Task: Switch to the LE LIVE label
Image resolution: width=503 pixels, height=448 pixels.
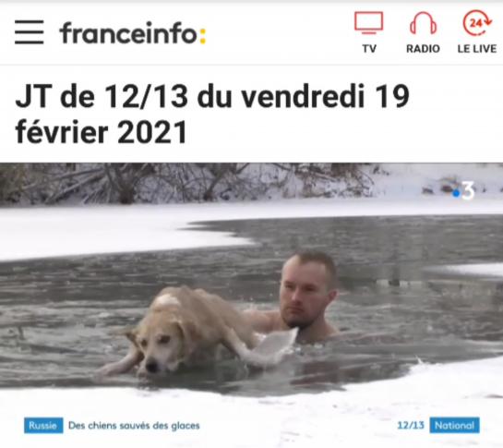Action: point(477,49)
